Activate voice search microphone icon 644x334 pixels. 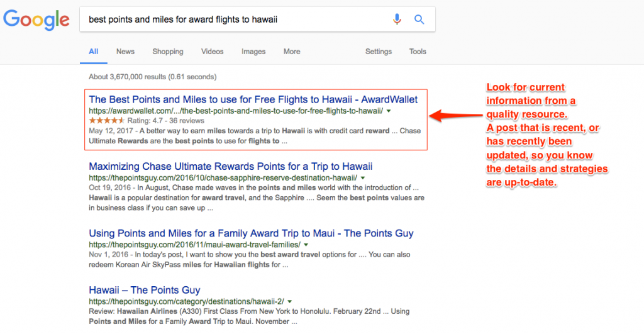(x=397, y=19)
